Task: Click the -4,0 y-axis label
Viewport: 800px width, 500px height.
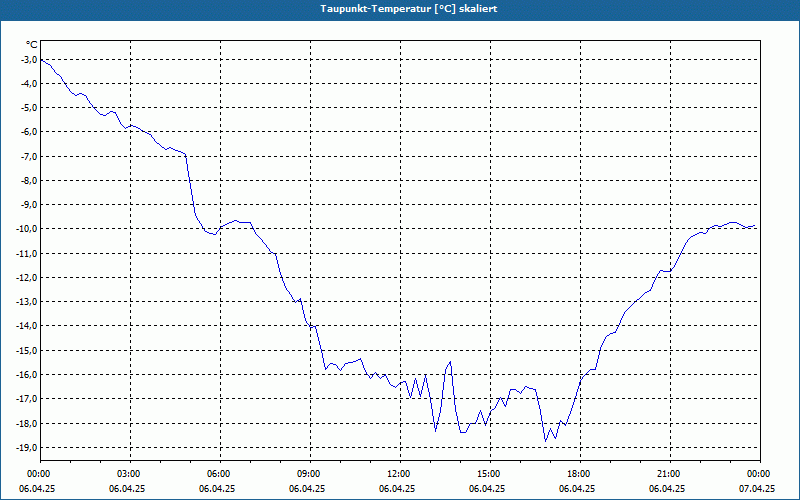Action: (x=29, y=84)
